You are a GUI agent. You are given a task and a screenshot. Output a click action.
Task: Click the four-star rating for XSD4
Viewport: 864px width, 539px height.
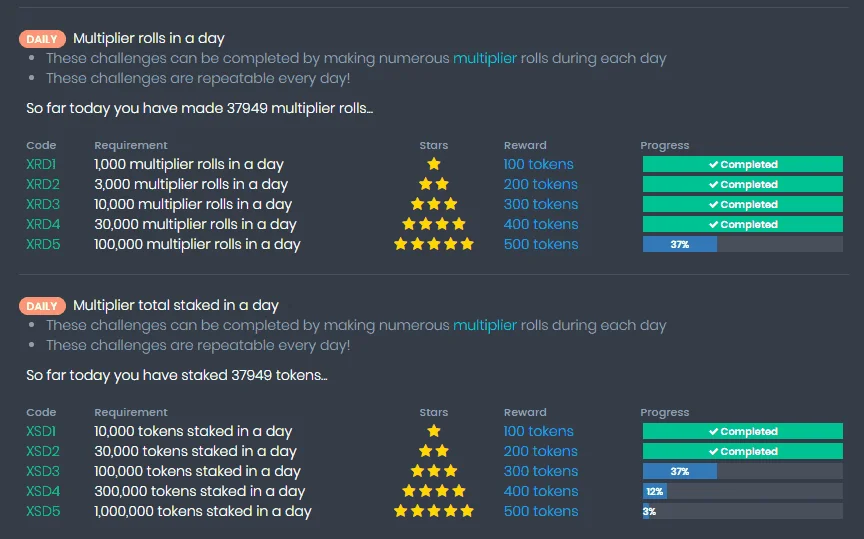pos(434,491)
